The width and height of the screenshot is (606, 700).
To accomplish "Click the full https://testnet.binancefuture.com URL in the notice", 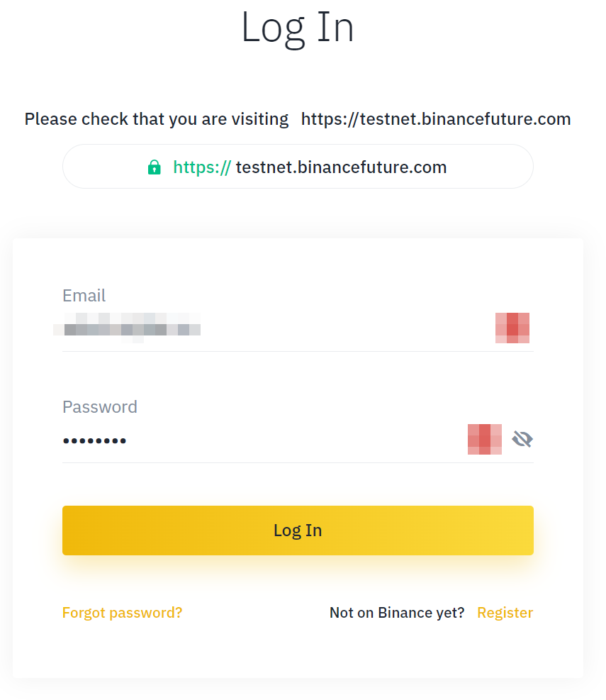I will 436,119.
